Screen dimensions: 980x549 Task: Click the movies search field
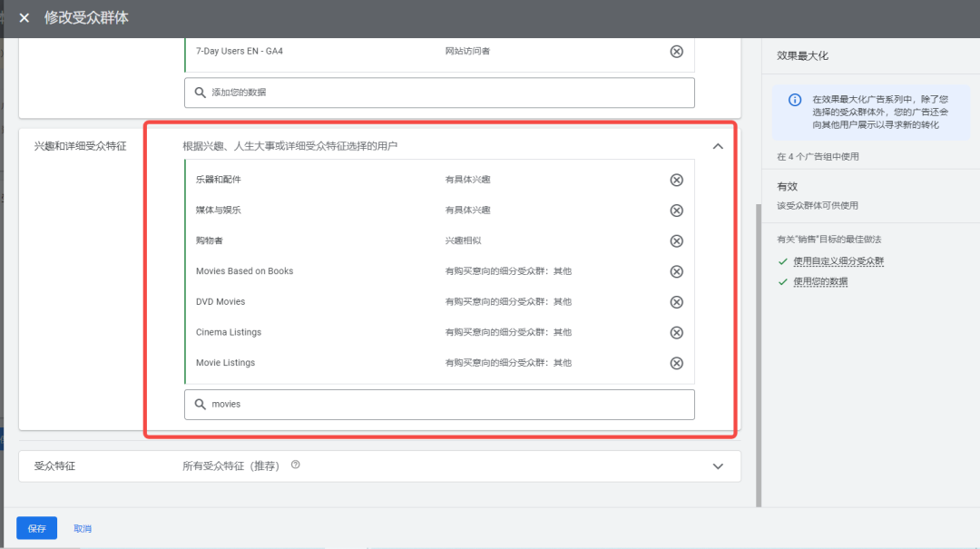(439, 405)
